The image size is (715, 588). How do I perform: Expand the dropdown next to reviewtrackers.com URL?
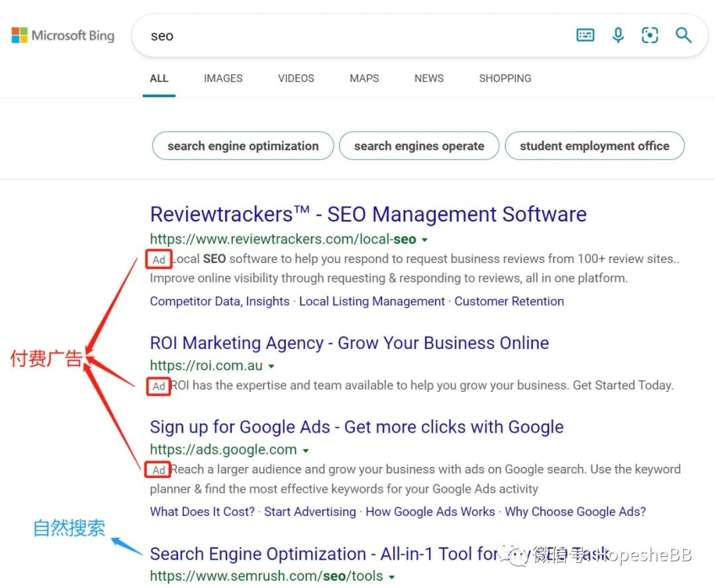click(x=424, y=240)
